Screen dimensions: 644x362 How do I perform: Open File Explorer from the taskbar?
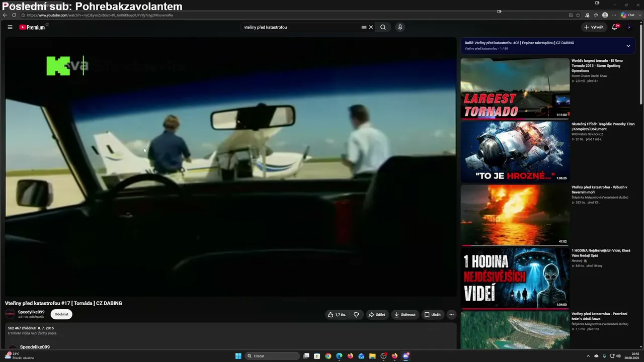pos(372,356)
